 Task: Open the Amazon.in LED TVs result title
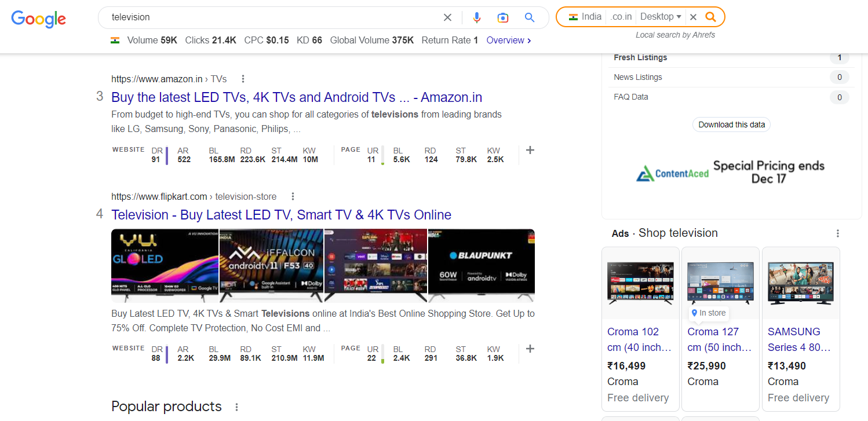[297, 97]
